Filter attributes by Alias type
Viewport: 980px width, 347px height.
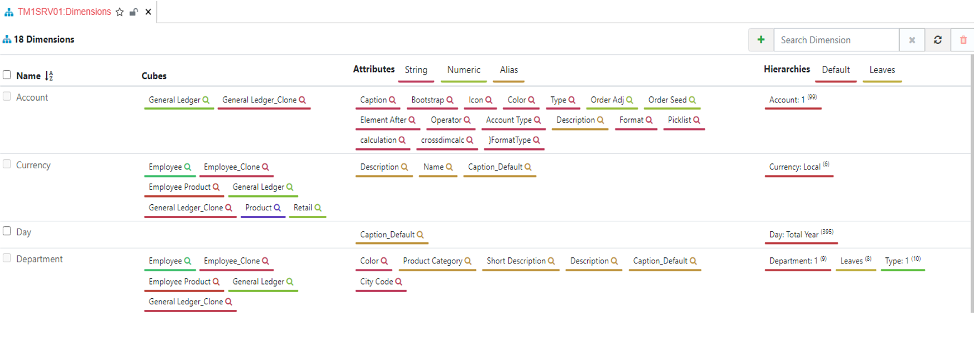(509, 70)
